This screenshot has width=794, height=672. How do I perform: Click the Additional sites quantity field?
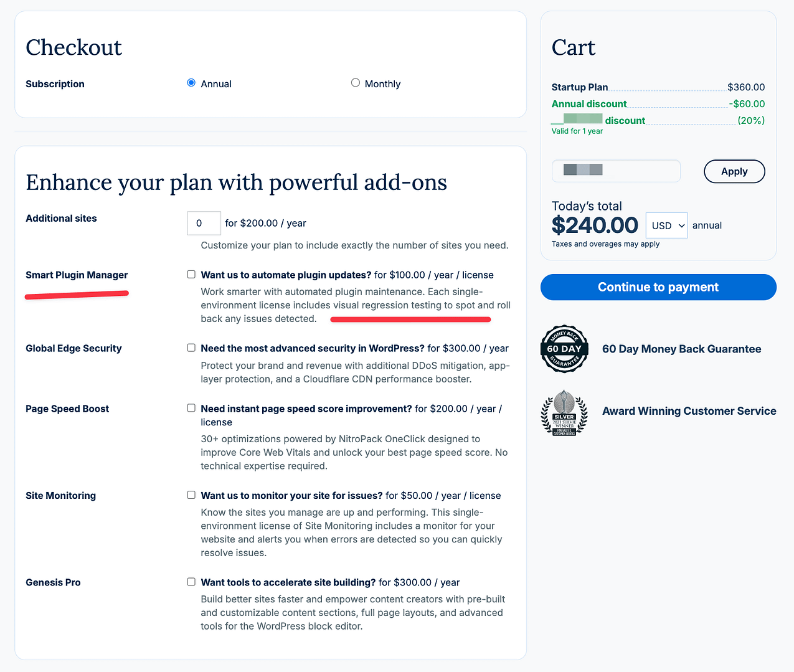pos(204,223)
